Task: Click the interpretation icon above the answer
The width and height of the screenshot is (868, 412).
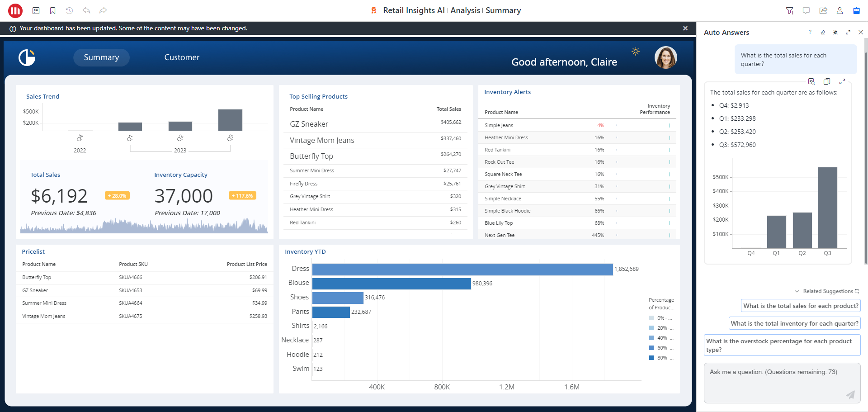Action: pos(811,81)
